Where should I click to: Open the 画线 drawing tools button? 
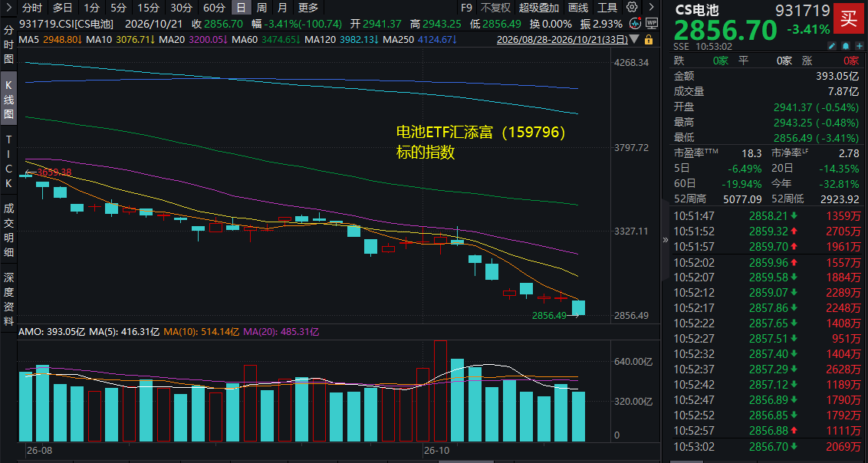pos(578,8)
